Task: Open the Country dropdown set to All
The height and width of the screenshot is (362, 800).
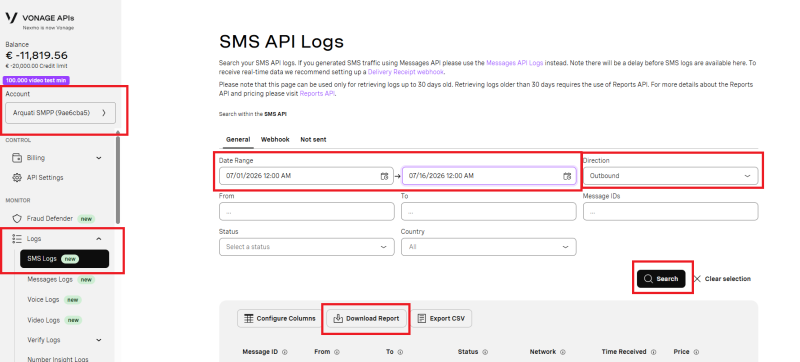Action: point(489,247)
